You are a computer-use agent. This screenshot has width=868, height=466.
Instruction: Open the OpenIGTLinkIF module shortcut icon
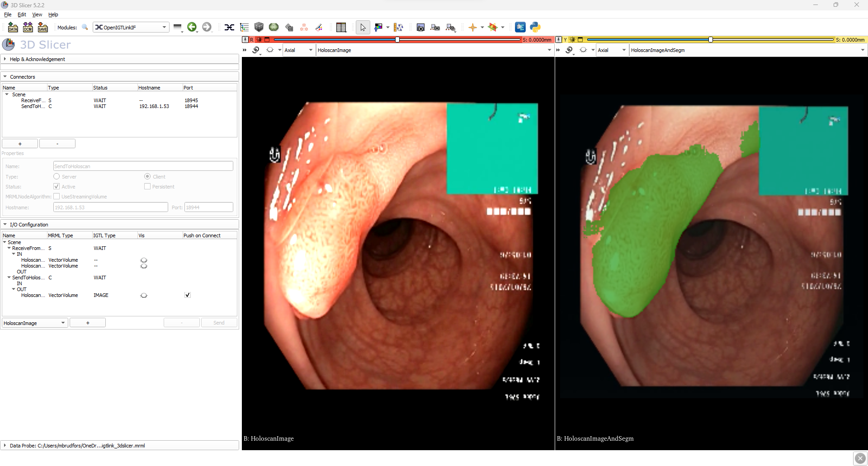click(x=229, y=27)
